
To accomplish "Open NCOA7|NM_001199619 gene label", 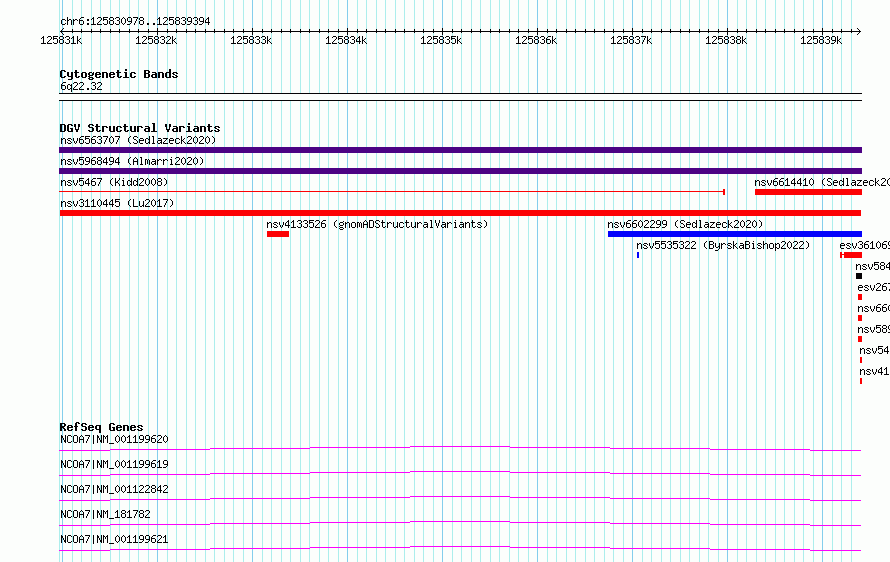I will [x=114, y=464].
